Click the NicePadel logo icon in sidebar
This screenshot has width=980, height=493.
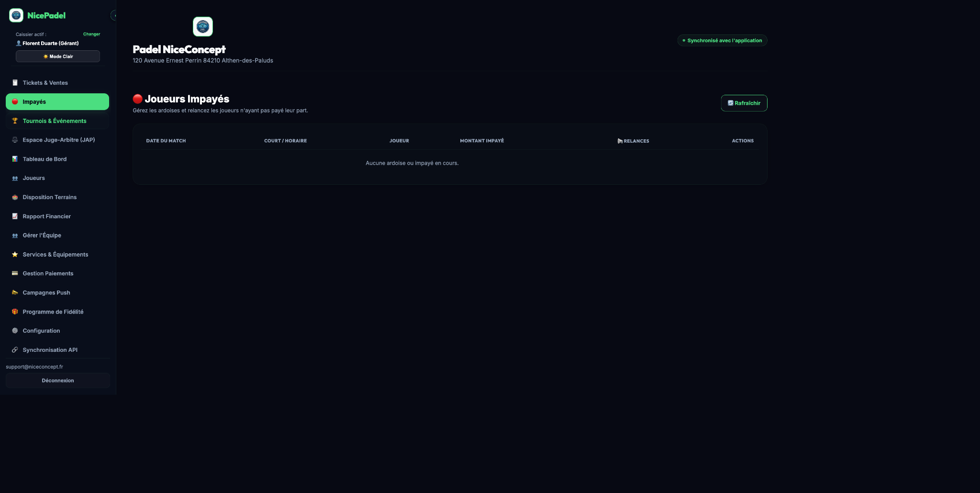(16, 15)
